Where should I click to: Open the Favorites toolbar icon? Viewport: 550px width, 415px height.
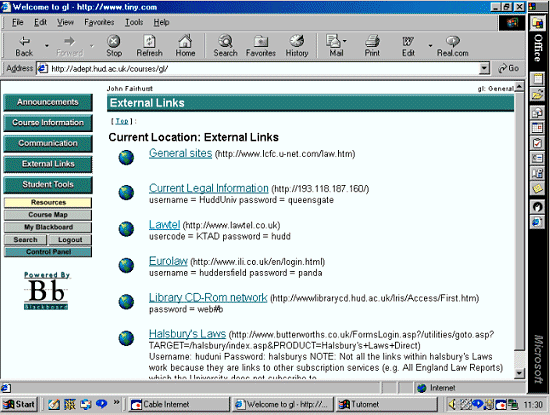tap(261, 46)
